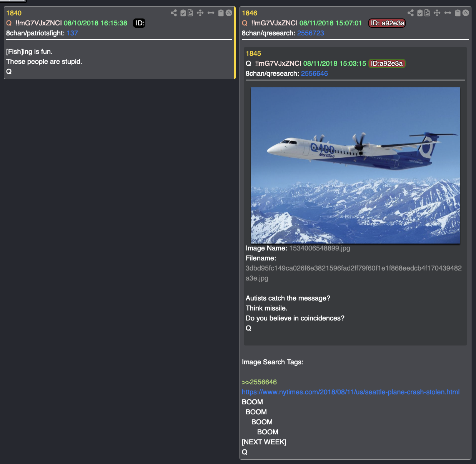Click image name 1534006548899.jpg
Screen dimensions: 476x464
tap(320, 248)
